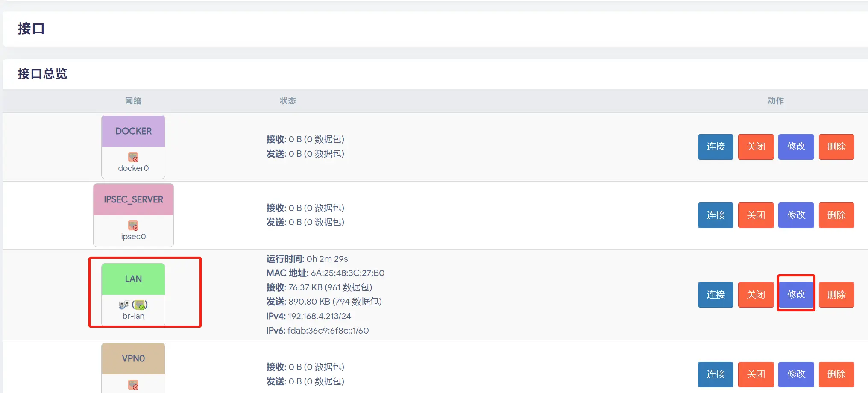Screen dimensions: 868x393
Task: Open 修改 for the LAN interface
Action: point(796,295)
